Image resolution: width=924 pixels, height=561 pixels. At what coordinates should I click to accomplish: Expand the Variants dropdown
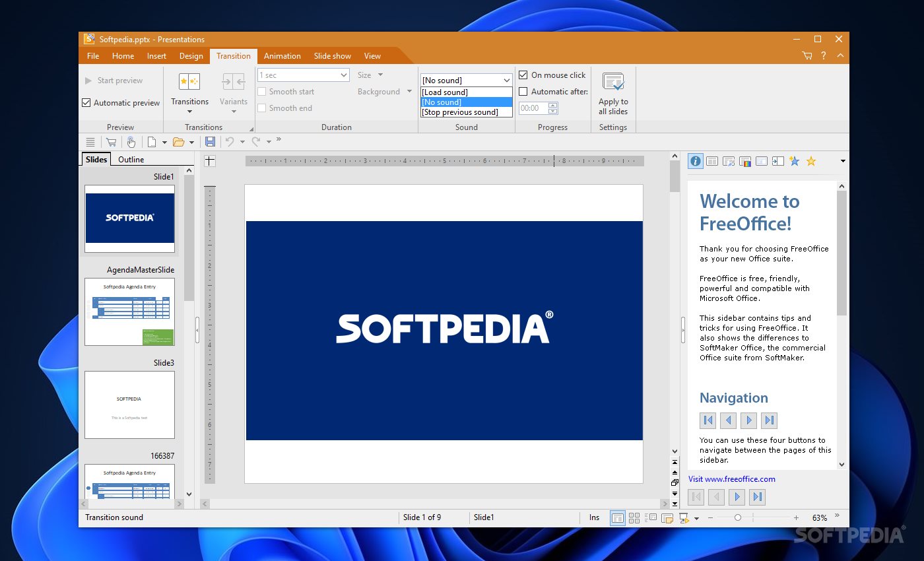234,111
